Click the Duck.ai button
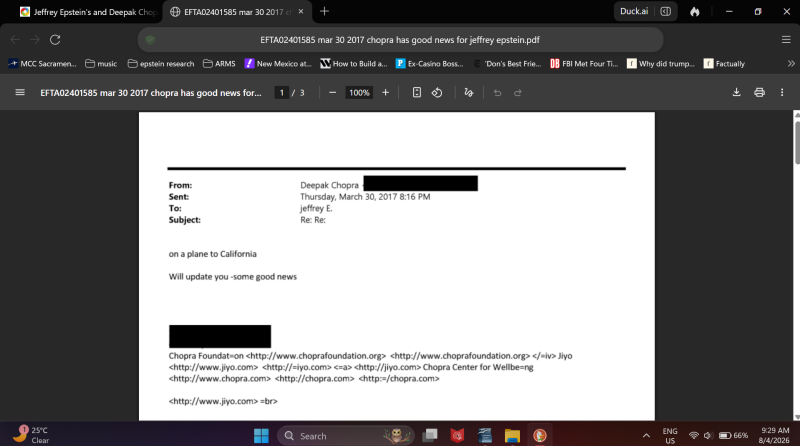This screenshot has width=800, height=446. (x=634, y=11)
